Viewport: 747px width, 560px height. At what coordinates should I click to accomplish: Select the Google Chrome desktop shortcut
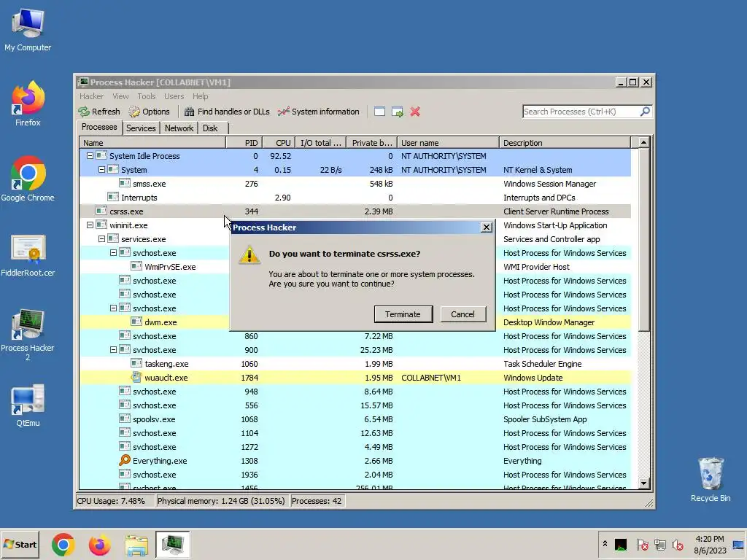click(x=28, y=179)
